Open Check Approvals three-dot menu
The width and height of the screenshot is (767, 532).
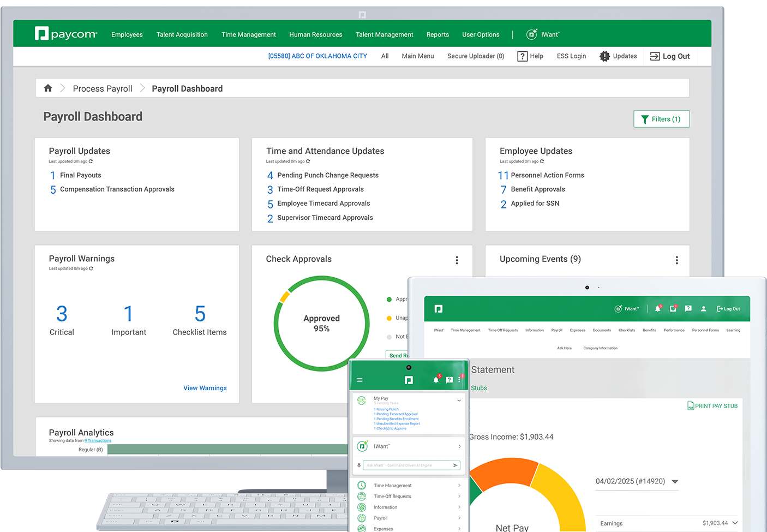point(457,260)
